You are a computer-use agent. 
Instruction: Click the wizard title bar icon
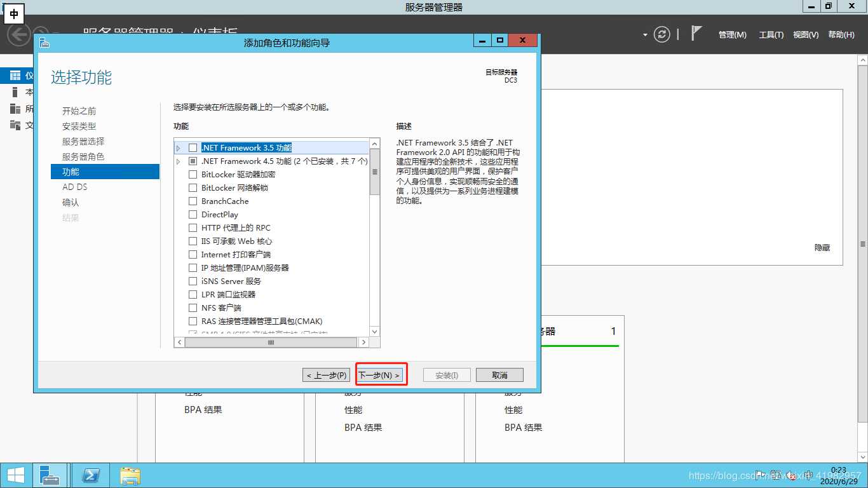pos(44,43)
